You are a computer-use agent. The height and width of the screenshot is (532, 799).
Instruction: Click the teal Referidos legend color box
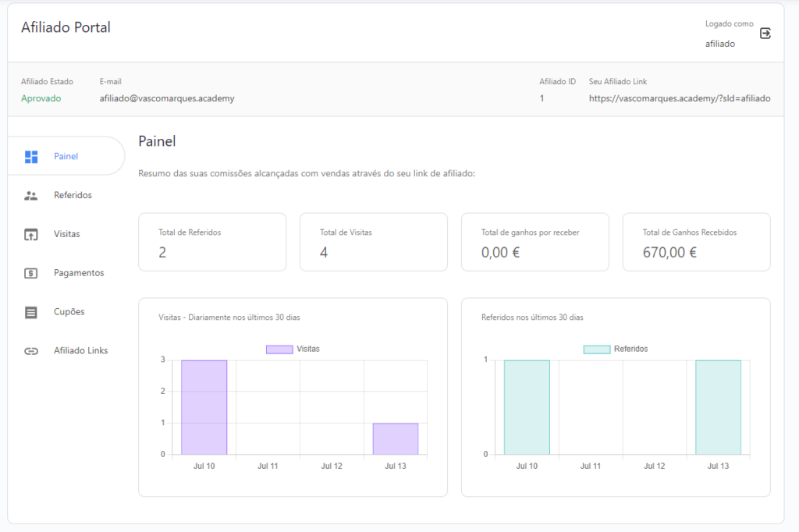[596, 349]
